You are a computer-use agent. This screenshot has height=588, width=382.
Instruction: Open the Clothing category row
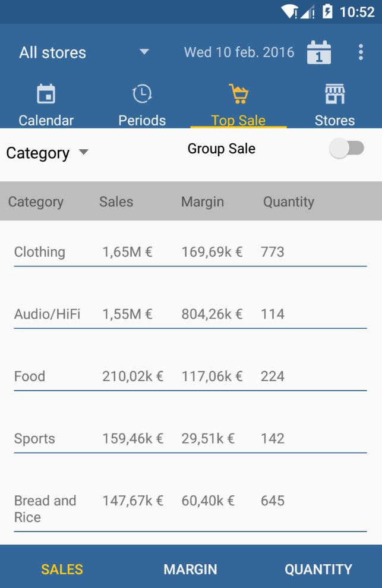(190, 252)
